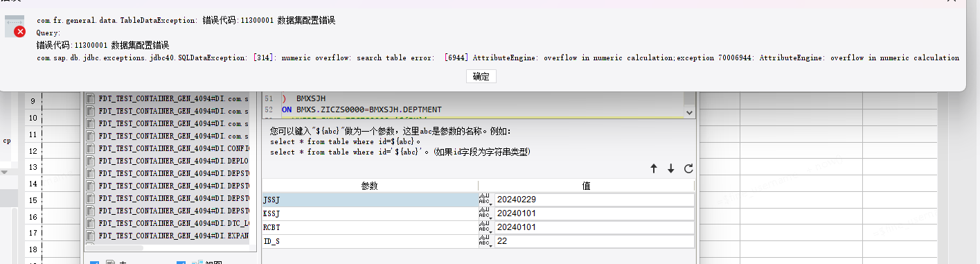Refresh the parameter list

click(688, 168)
